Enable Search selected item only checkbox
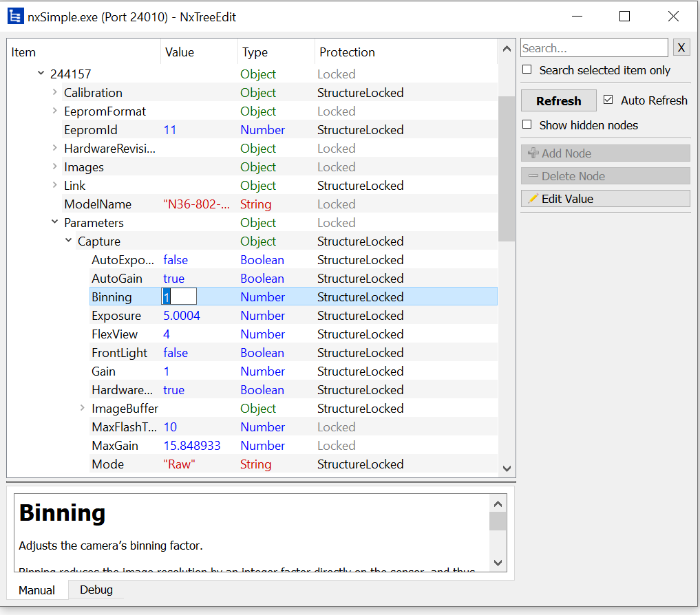The height and width of the screenshot is (615, 700). point(527,70)
